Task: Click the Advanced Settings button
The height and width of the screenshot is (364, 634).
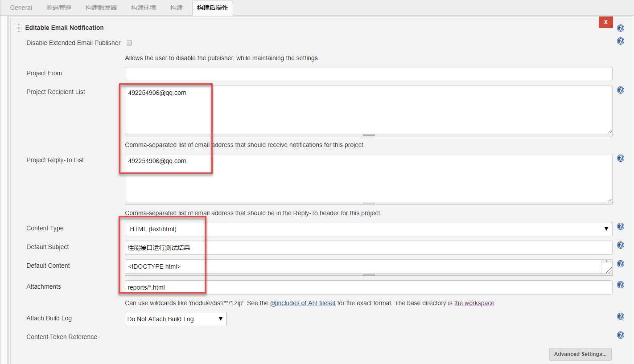Action: [580, 354]
